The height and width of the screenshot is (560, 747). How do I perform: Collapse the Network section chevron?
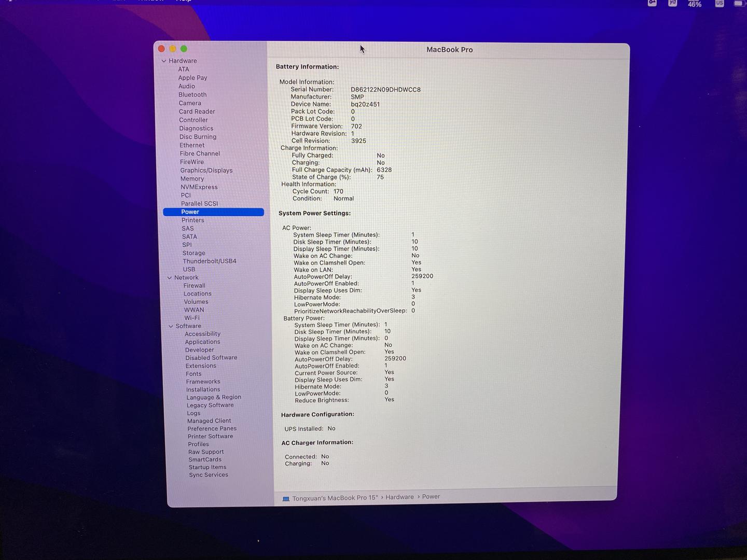click(170, 278)
